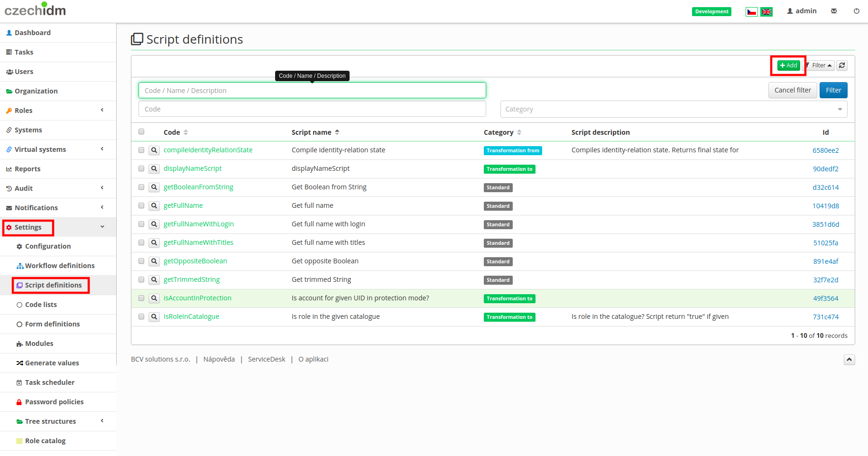Open detail magnifier for getFullName row
The image size is (868, 456).
154,206
